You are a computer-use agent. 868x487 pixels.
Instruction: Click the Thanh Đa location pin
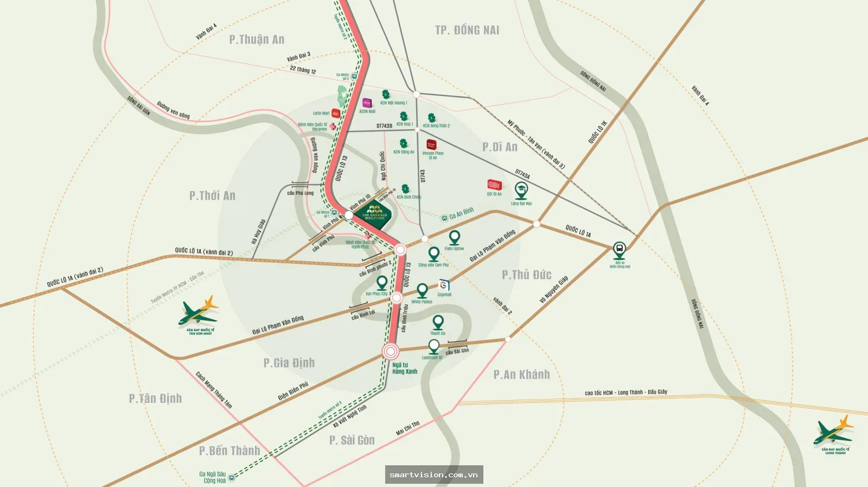click(438, 322)
